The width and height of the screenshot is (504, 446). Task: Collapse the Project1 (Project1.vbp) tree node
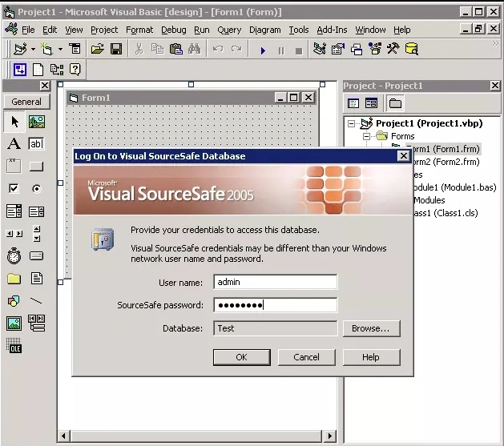pos(351,123)
